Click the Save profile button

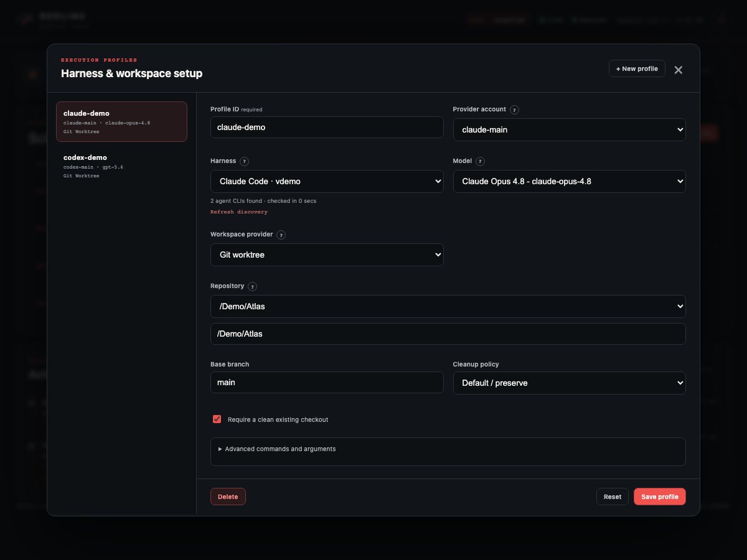click(x=660, y=497)
